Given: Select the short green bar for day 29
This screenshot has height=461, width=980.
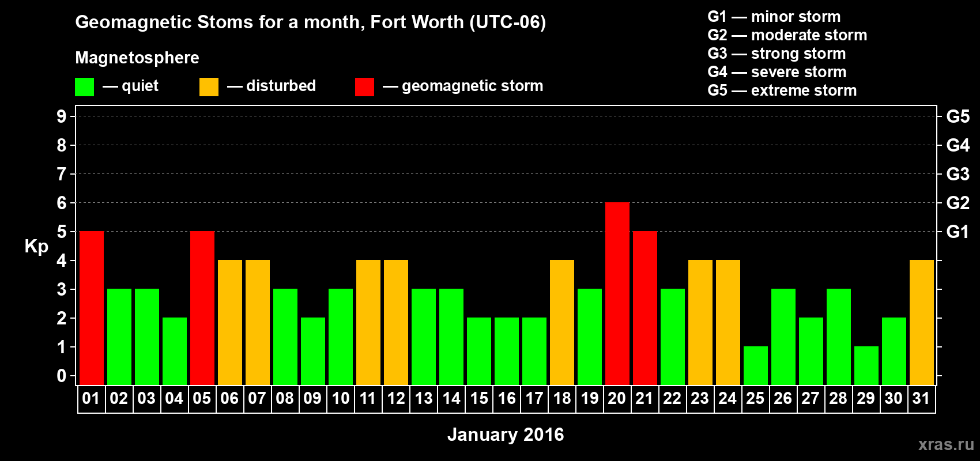Looking at the screenshot, I should (866, 366).
